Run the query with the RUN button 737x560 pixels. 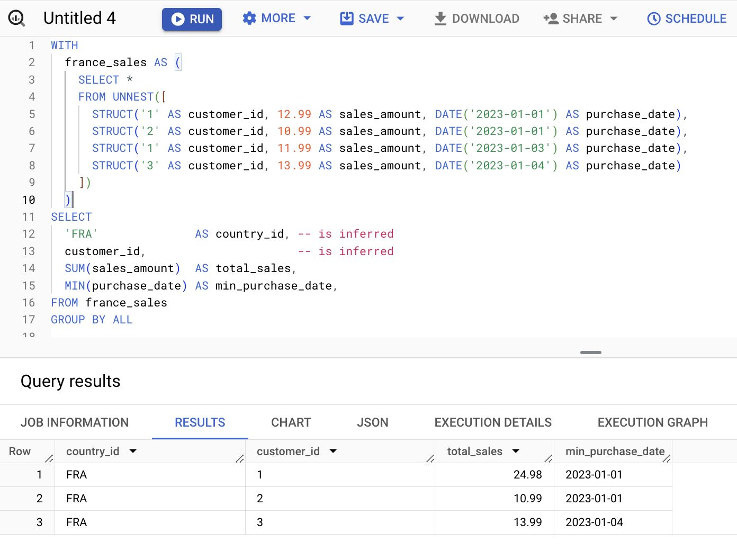point(192,18)
